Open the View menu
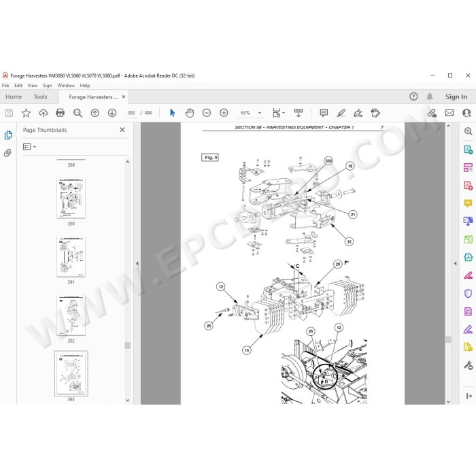The width and height of the screenshot is (476, 476). click(x=33, y=86)
